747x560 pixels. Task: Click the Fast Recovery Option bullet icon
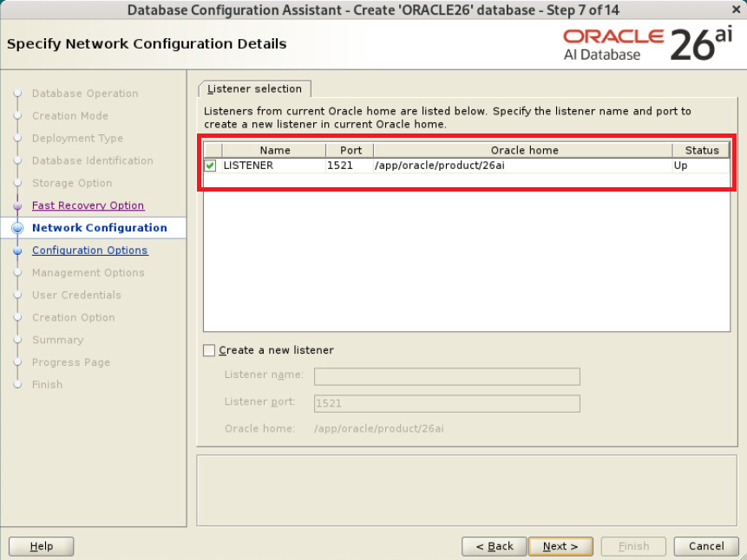(17, 205)
